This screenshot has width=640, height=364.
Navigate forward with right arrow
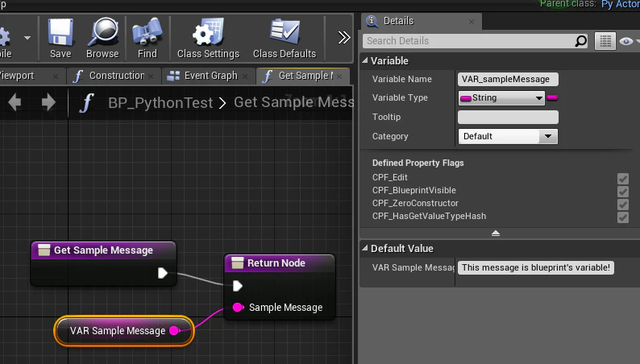48,102
